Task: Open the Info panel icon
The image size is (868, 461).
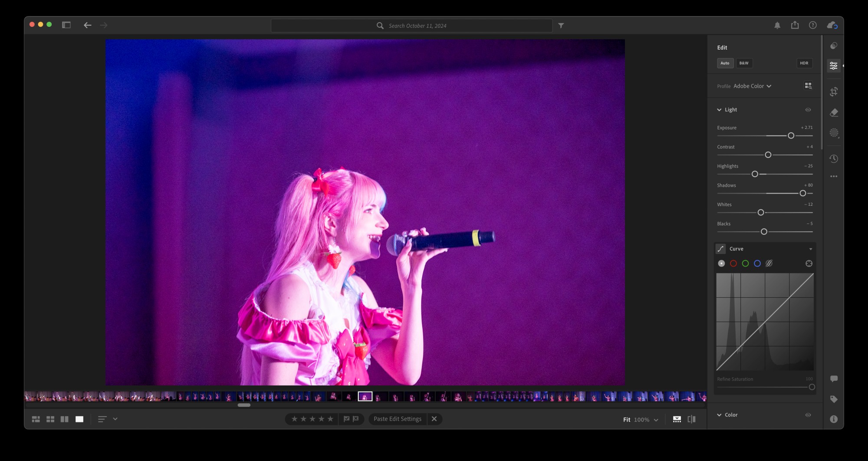Action: click(833, 419)
